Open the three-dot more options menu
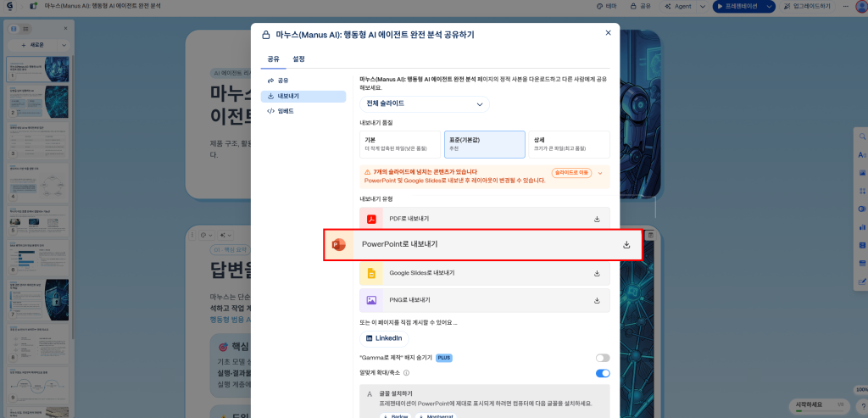 pos(845,6)
